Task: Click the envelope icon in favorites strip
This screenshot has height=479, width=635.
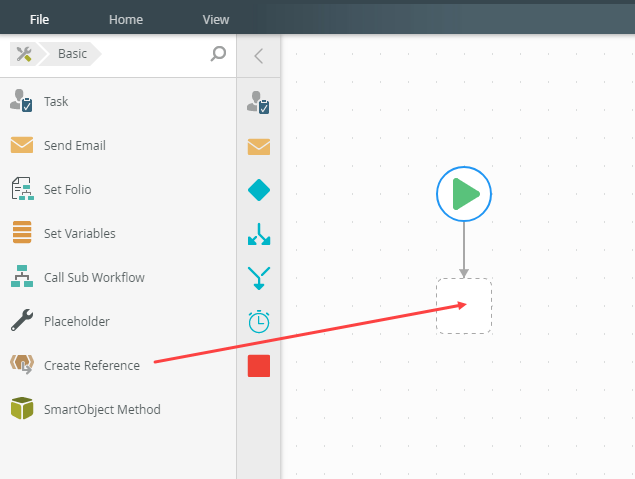Action: coord(259,147)
